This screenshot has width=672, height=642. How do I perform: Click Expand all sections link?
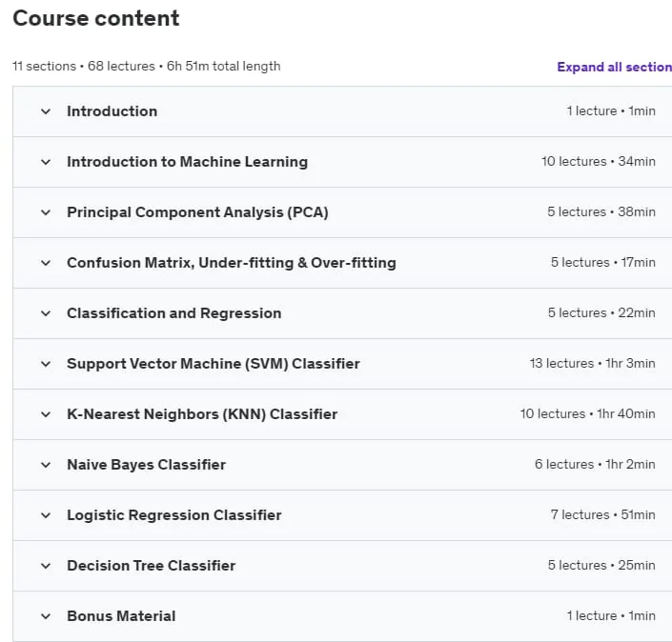tap(614, 67)
